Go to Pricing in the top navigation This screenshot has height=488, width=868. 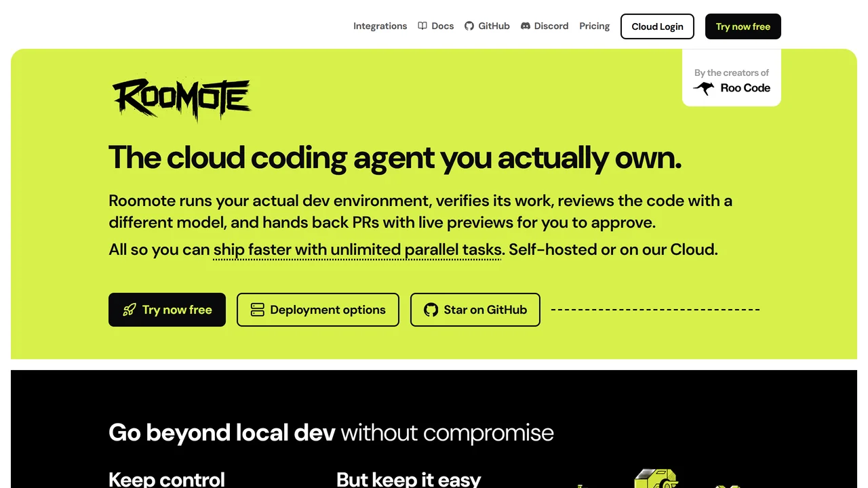(595, 26)
